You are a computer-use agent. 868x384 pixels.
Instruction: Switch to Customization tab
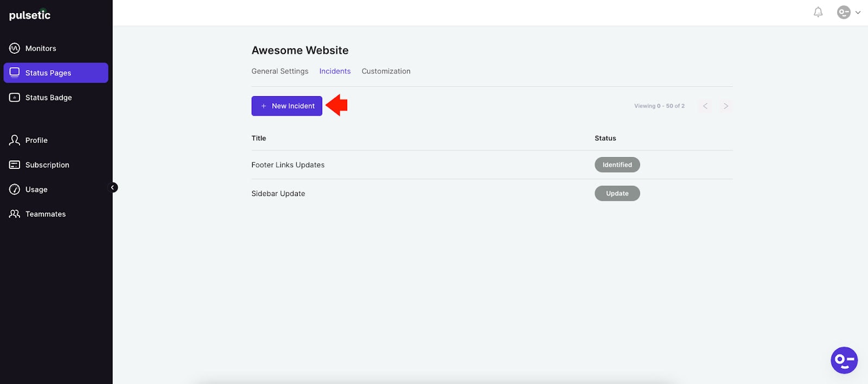[x=386, y=71]
